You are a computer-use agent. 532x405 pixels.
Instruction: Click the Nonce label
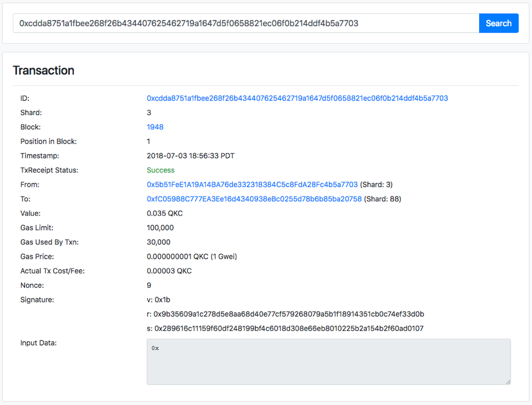tap(32, 285)
